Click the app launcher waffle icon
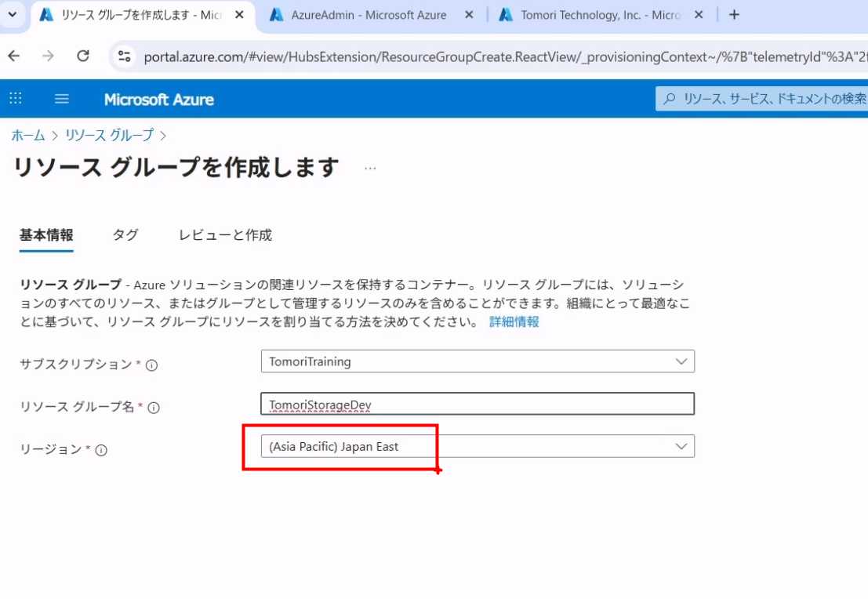868x599 pixels. (16, 99)
